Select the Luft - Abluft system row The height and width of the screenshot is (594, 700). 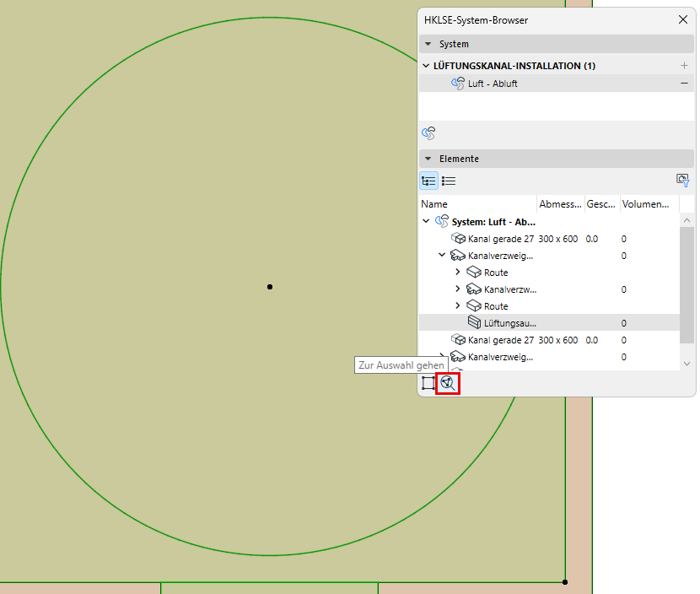[557, 83]
